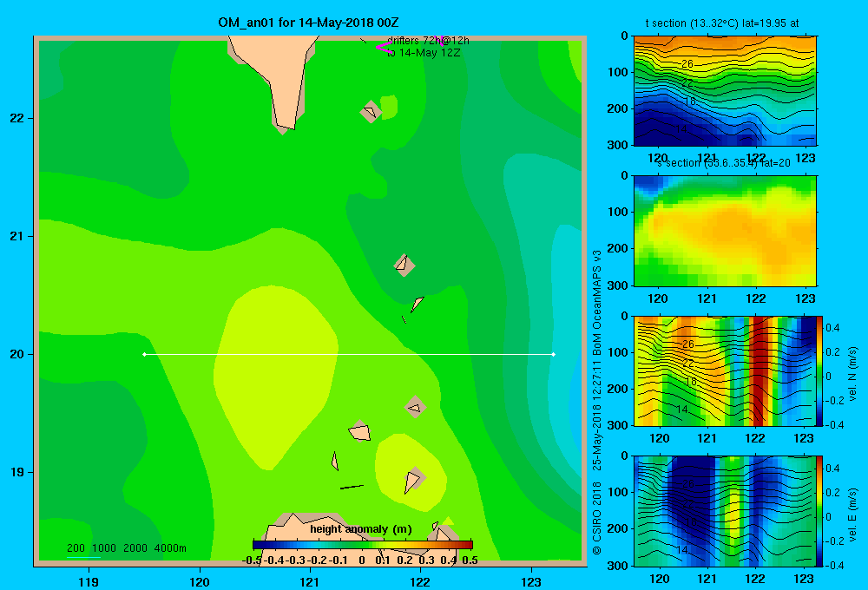Image resolution: width=868 pixels, height=590 pixels.
Task: Click latitude 20 tick label on main map
Action: (17, 354)
